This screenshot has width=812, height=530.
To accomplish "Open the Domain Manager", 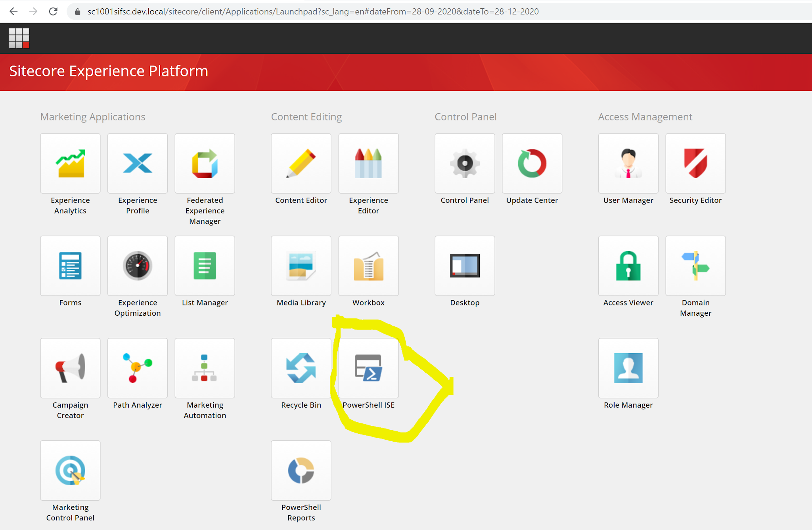I will coord(696,266).
